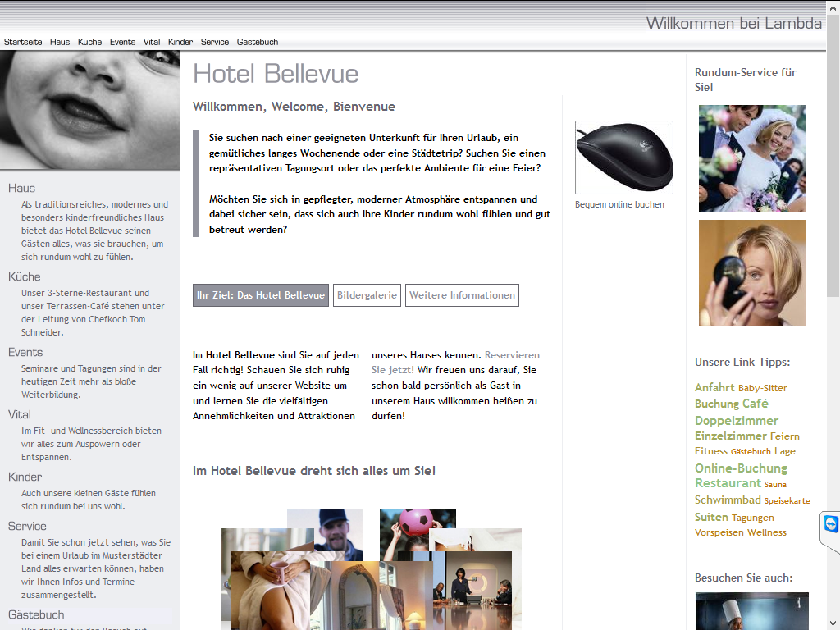This screenshot has width=840, height=630.
Task: Go to Gästebuch in the top menu
Action: (x=258, y=42)
